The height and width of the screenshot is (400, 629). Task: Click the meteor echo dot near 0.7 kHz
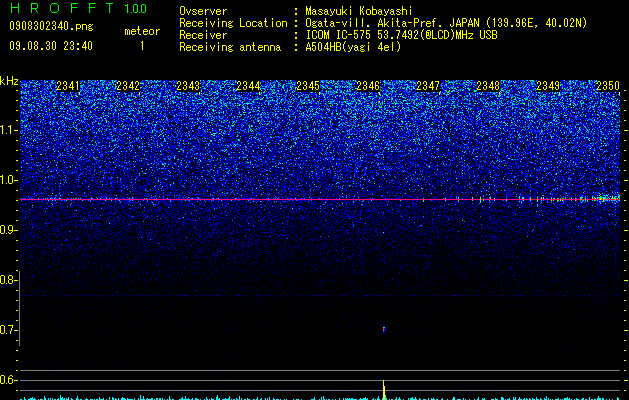(384, 329)
